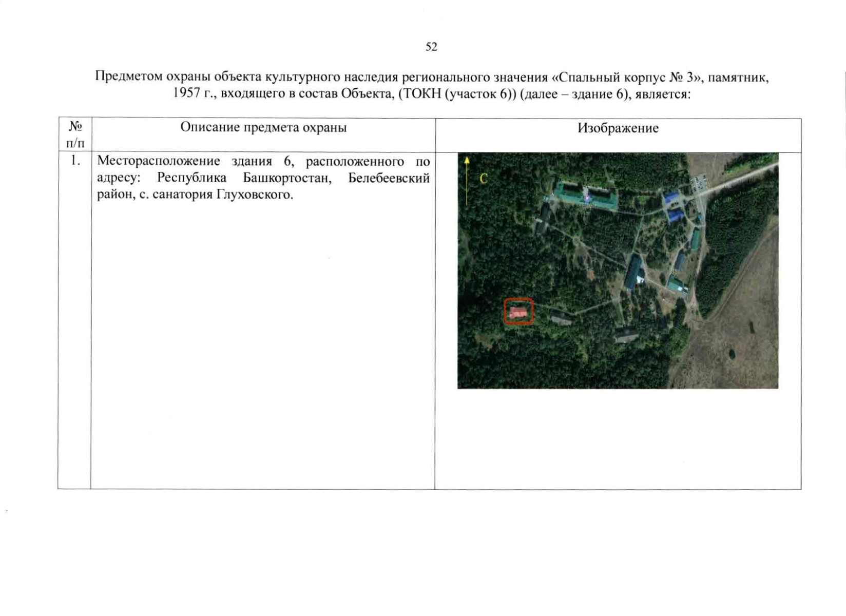Click the "Описание предмета охраны" column header

coord(263,127)
